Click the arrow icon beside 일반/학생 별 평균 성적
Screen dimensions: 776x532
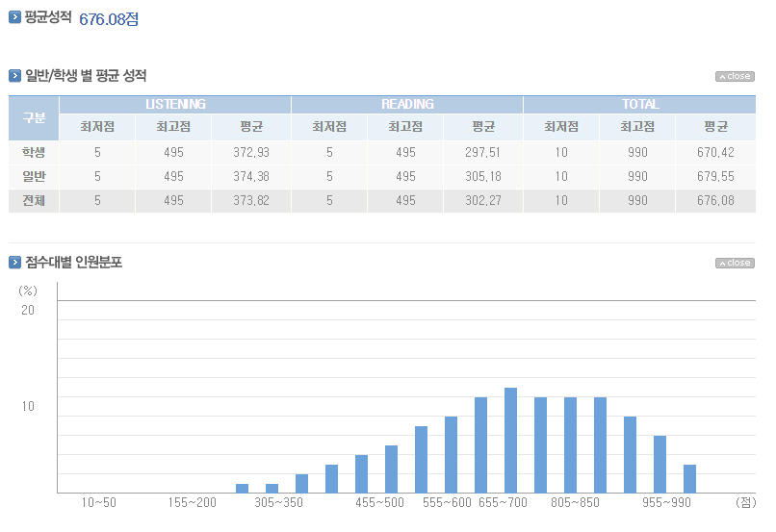coord(14,76)
